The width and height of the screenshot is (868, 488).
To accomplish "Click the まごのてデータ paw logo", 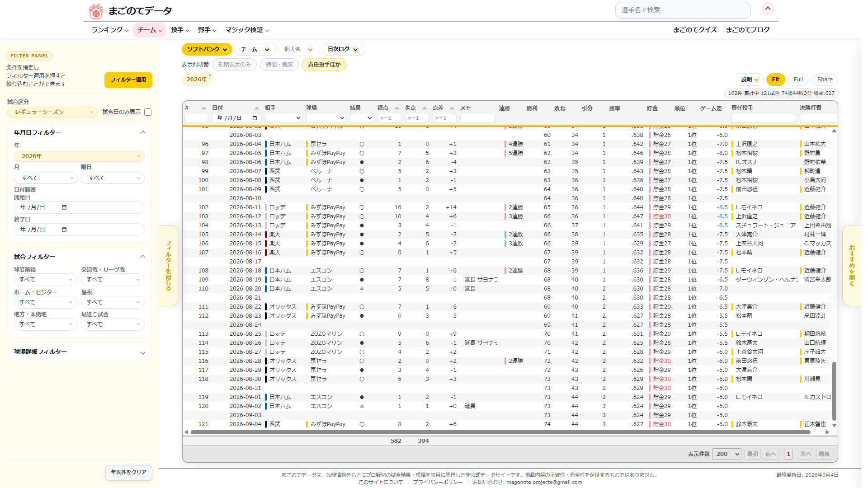I will pyautogui.click(x=95, y=11).
